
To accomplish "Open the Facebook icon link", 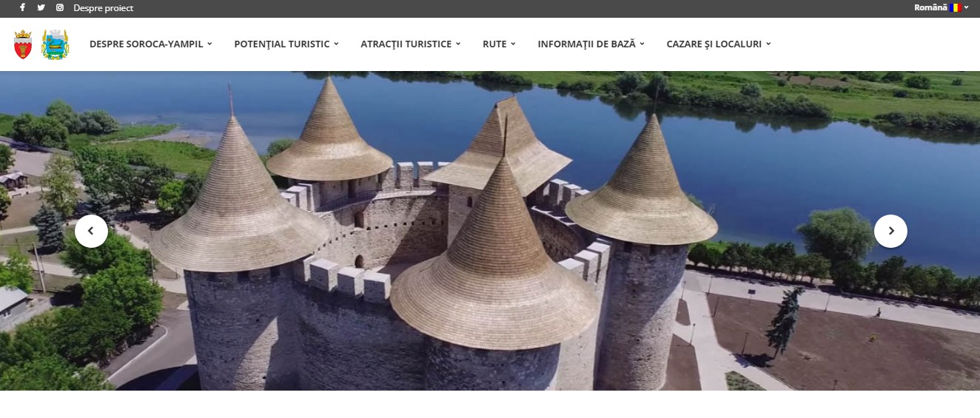I will click(x=22, y=7).
